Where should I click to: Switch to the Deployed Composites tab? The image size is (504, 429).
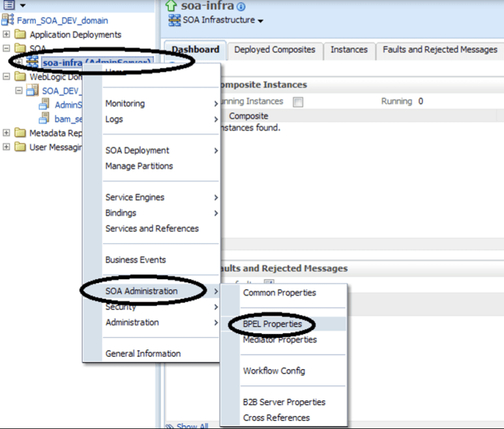[274, 50]
